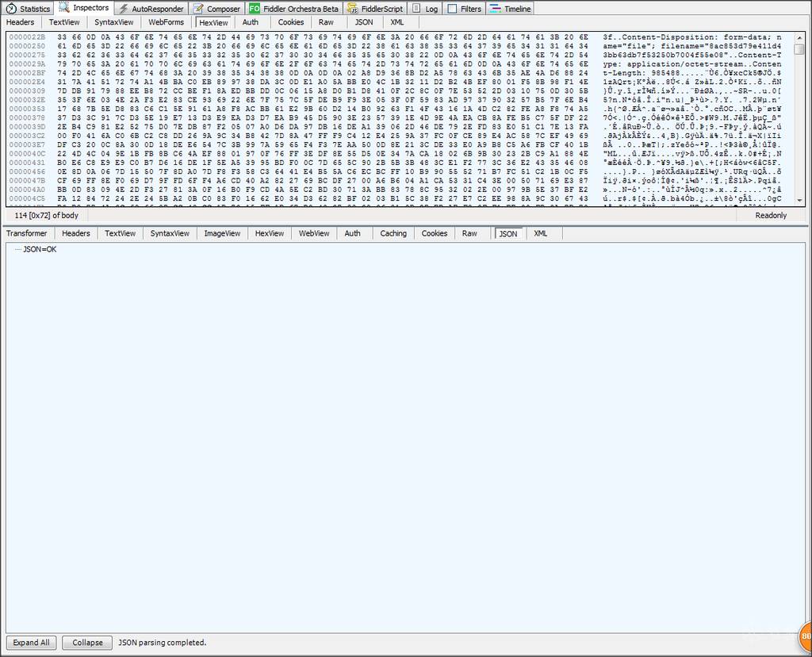The image size is (812, 657).
Task: Select the JSON=OK tree node
Action: point(40,250)
